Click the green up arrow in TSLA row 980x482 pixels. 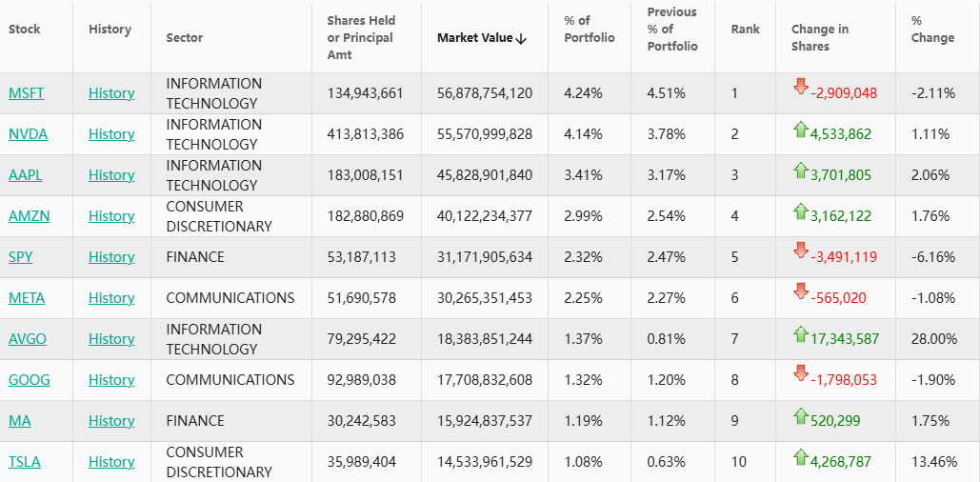(801, 457)
